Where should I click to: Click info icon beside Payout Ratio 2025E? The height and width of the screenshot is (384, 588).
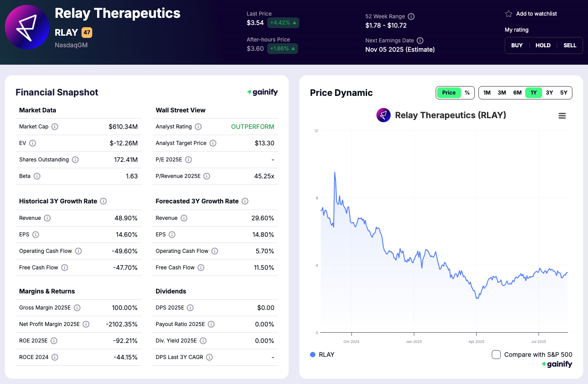click(211, 324)
